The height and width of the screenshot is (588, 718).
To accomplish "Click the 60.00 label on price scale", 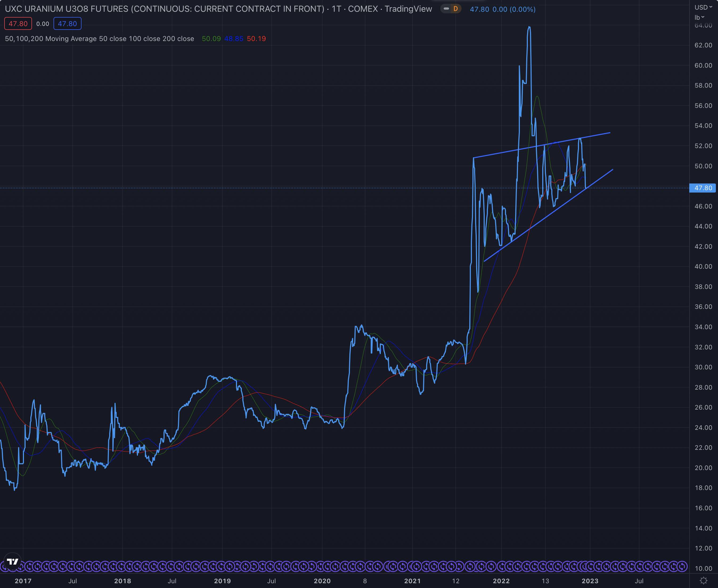I will coord(703,65).
